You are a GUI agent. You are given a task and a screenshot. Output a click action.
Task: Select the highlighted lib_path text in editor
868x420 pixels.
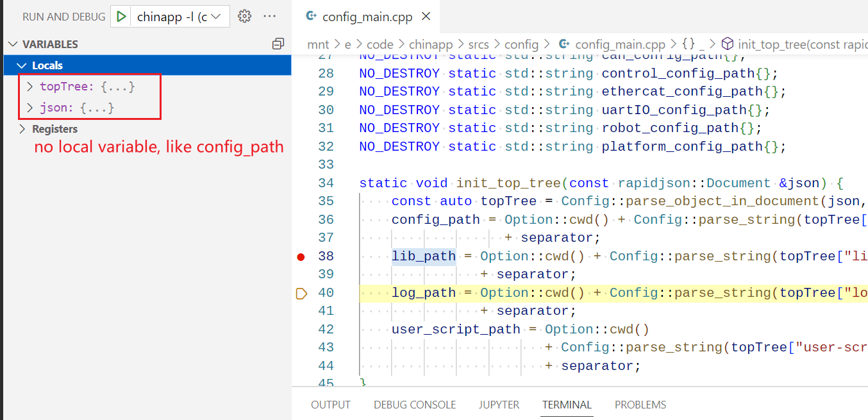(423, 256)
